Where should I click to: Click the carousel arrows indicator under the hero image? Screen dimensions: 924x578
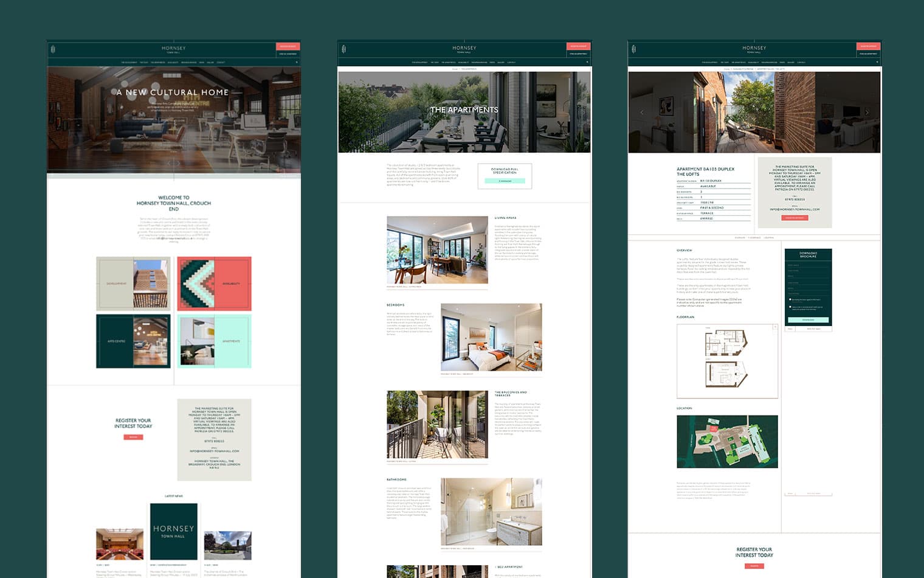[173, 163]
